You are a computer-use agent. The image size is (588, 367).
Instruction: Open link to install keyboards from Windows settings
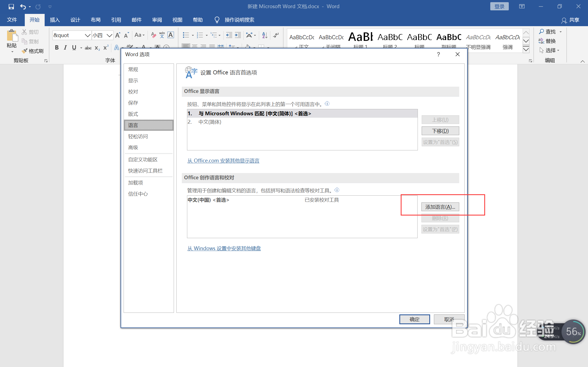[x=224, y=248]
